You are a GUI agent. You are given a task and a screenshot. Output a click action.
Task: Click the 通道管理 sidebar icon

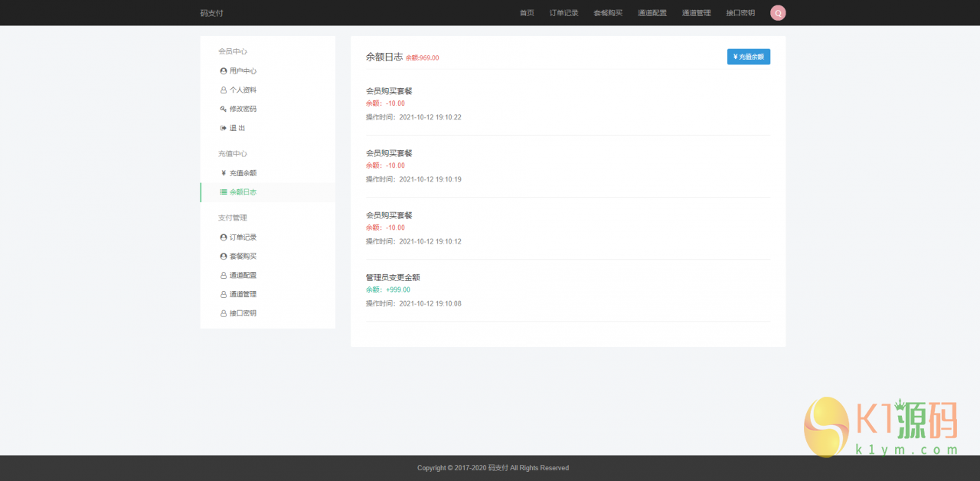[222, 293]
